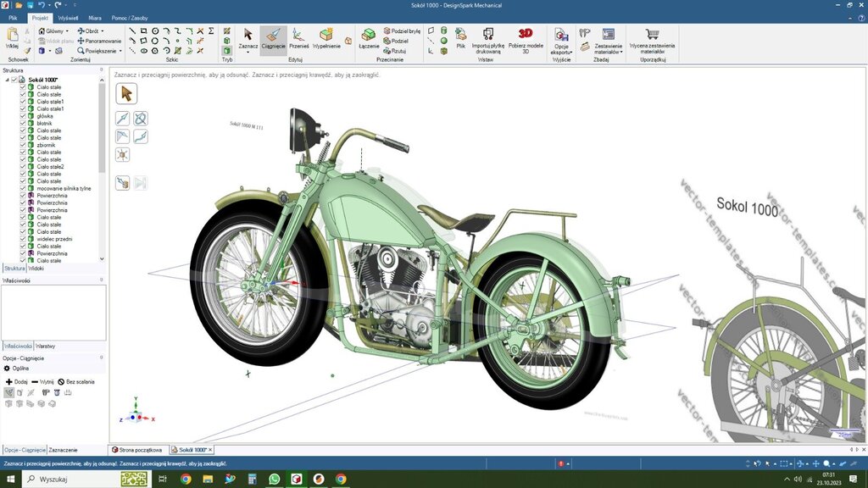Switch to the Wyświetl ribbon tab
The width and height of the screenshot is (868, 488).
click(69, 17)
